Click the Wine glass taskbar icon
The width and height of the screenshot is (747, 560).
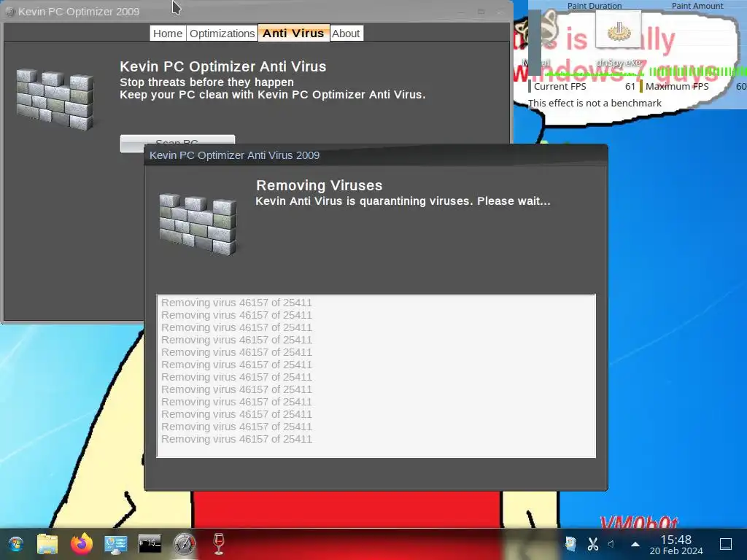[219, 544]
